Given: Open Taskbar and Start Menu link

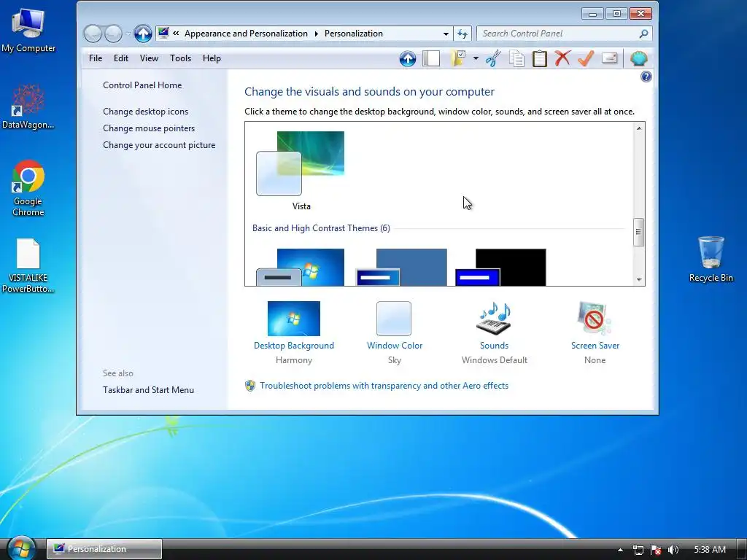Looking at the screenshot, I should point(148,390).
